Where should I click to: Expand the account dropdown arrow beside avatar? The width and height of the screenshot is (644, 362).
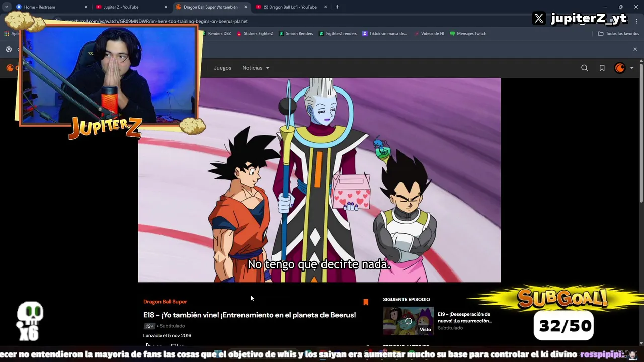coord(632,68)
